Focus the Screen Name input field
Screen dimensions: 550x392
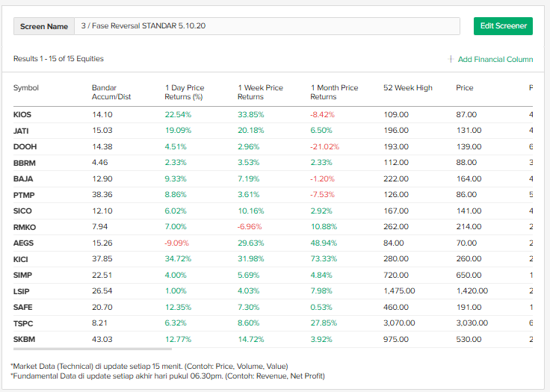(268, 26)
